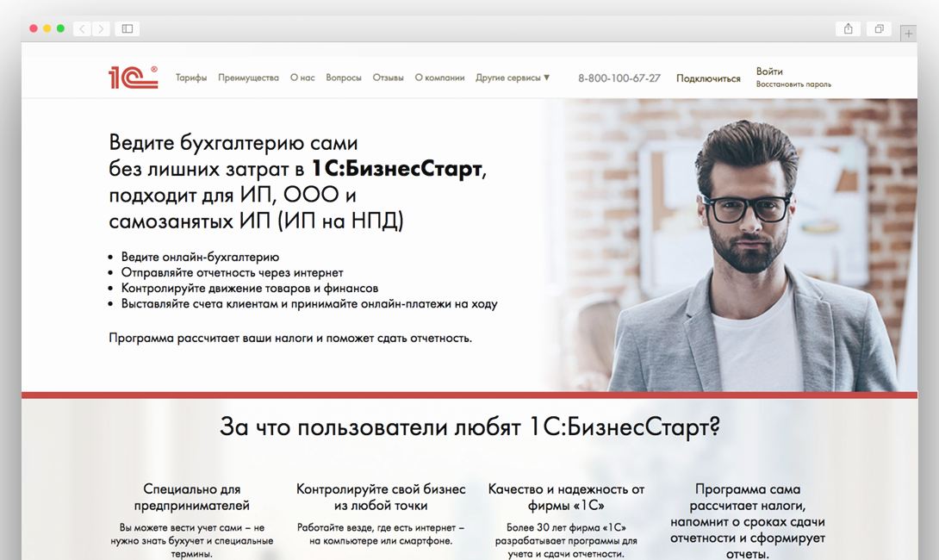The height and width of the screenshot is (560, 939).
Task: Click bullet Контролируйте движение товаров и финансов
Action: (x=250, y=288)
